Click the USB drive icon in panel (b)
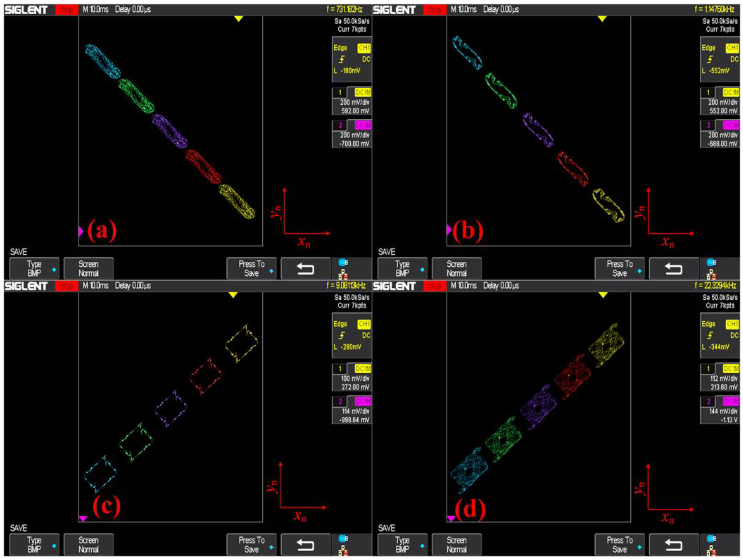 pyautogui.click(x=711, y=263)
